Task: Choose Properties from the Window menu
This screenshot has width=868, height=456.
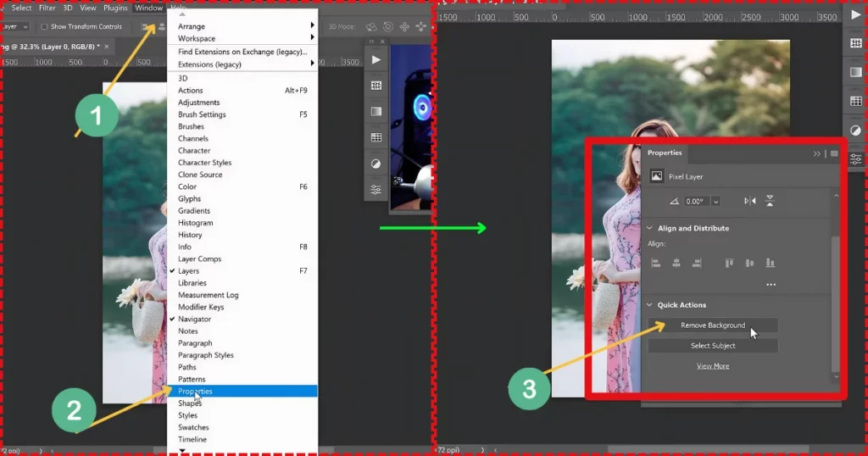Action: tap(196, 392)
